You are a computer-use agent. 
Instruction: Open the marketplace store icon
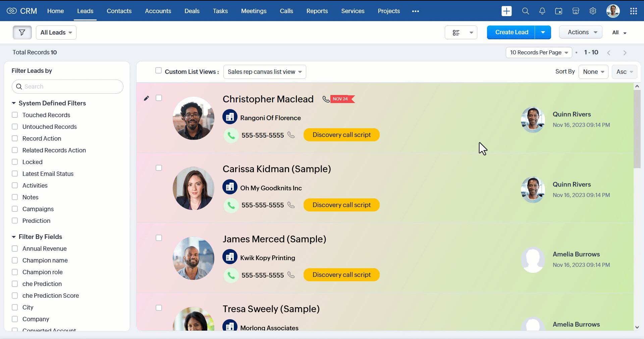tap(576, 11)
